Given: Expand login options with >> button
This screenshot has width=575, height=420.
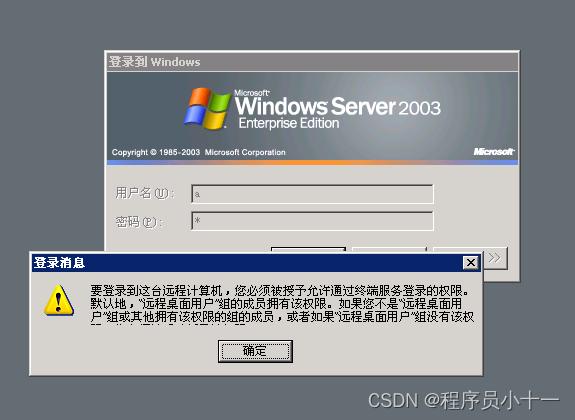Looking at the screenshot, I should coord(495,258).
